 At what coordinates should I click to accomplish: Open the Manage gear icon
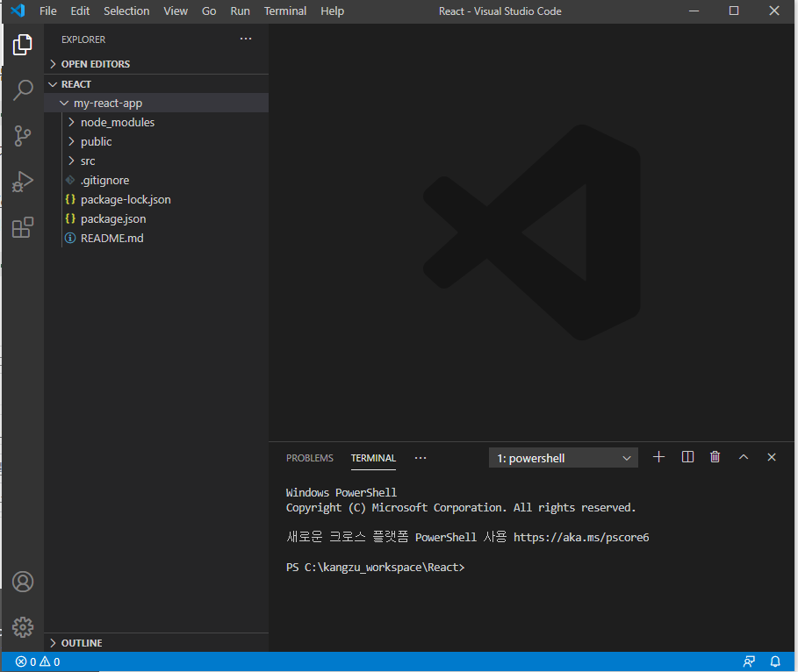(23, 626)
